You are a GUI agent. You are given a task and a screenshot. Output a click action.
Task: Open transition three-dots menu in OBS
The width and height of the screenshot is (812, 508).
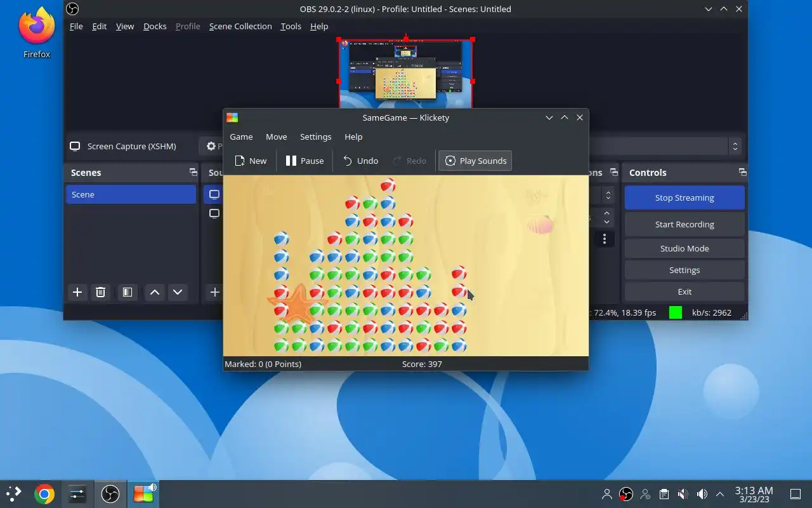pyautogui.click(x=605, y=239)
